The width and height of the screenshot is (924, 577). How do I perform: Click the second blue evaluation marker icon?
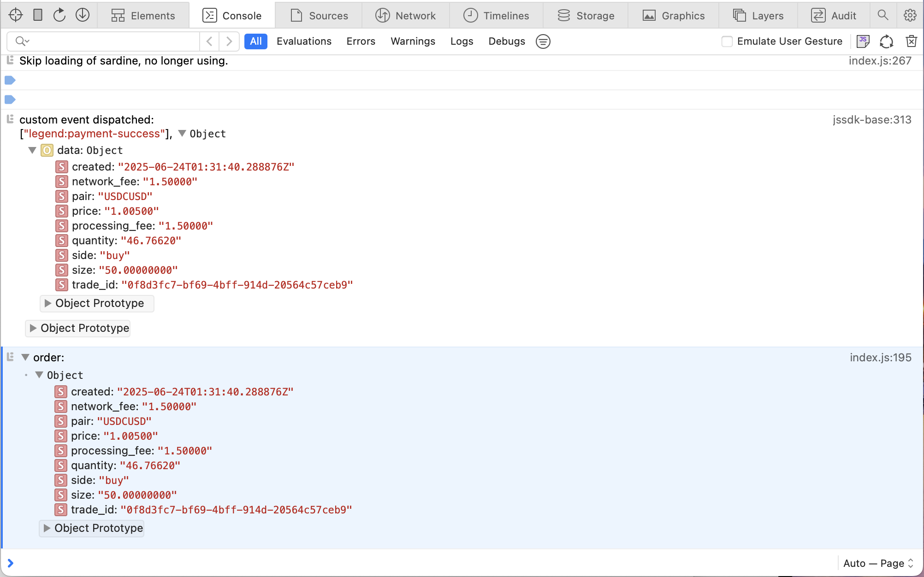point(10,100)
